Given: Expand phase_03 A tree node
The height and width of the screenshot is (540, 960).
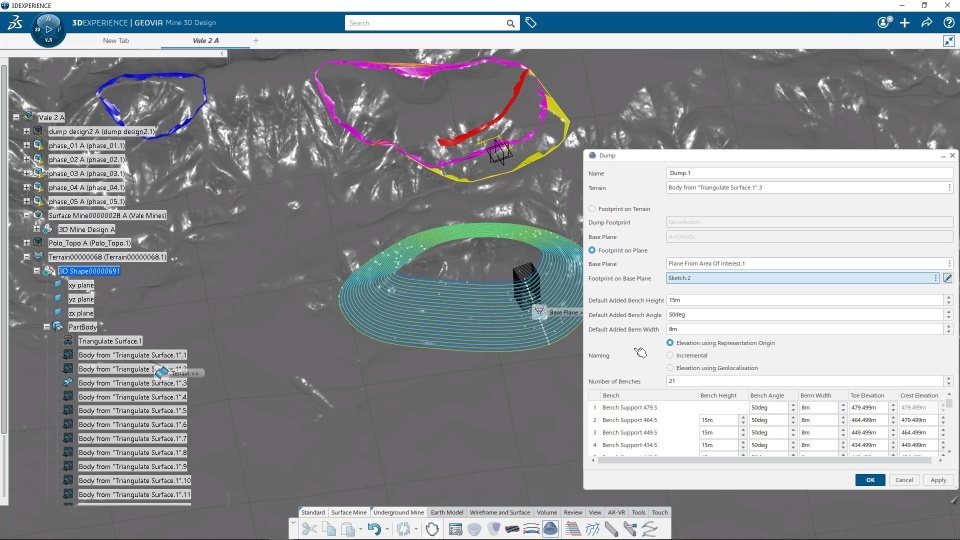Looking at the screenshot, I should (x=26, y=173).
